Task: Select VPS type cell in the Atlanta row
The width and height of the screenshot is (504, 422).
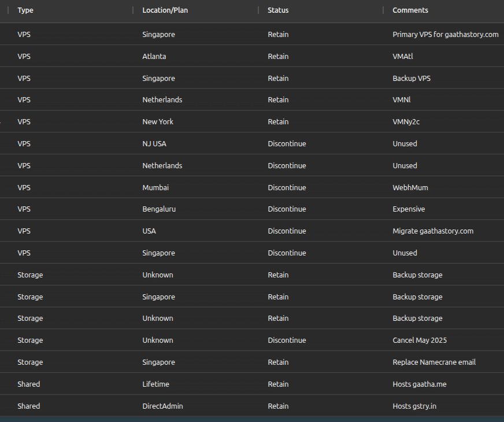Action: click(24, 56)
